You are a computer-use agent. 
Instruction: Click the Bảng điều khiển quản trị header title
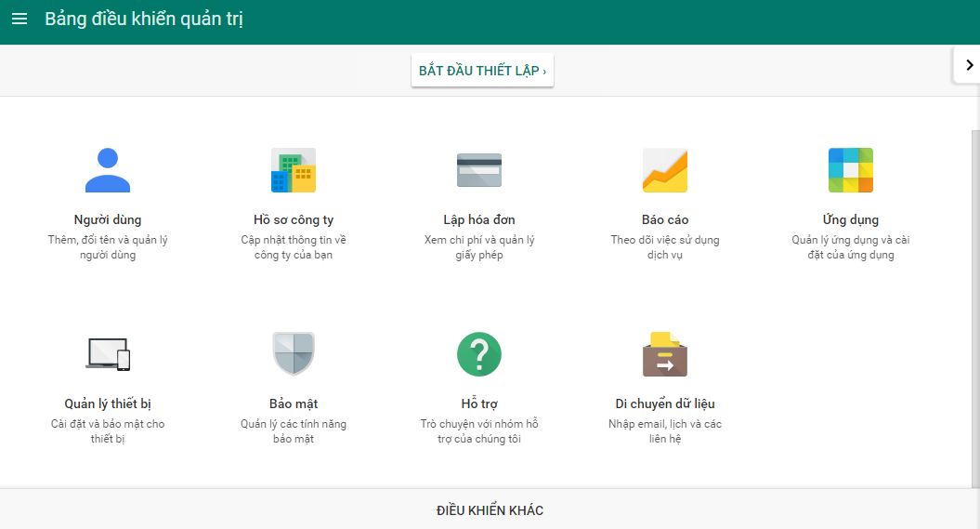(x=144, y=19)
